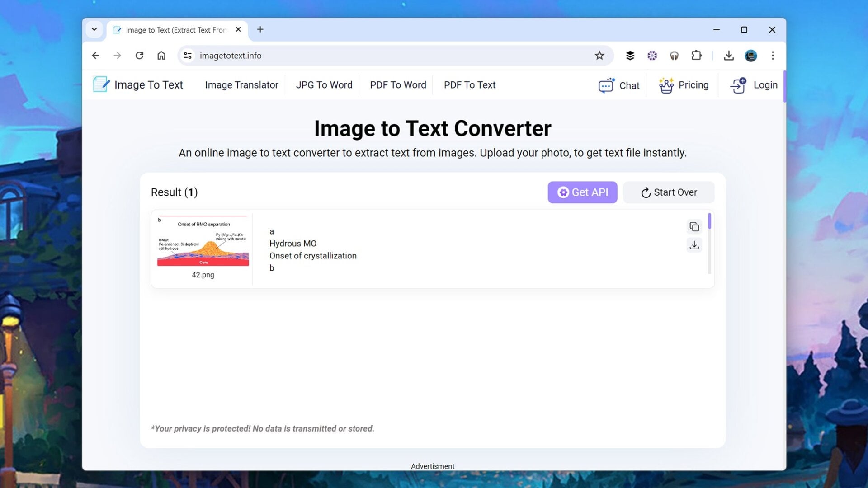Click the Image To Text logo
Screen dimensions: 868x488
[x=138, y=84]
